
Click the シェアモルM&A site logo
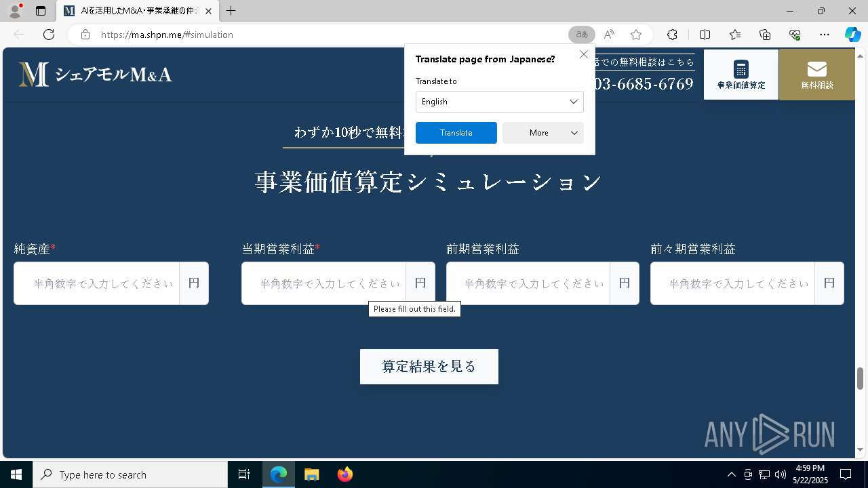95,75
